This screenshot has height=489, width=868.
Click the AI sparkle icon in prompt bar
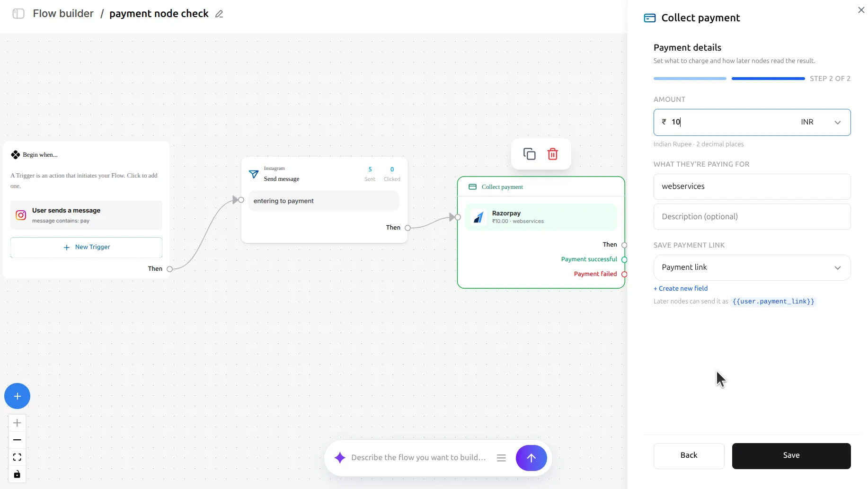point(340,458)
